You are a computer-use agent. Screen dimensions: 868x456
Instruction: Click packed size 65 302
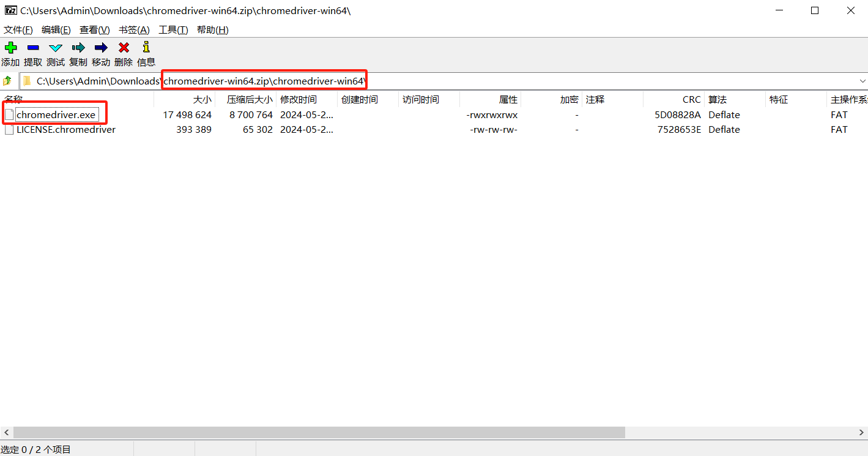tap(258, 130)
